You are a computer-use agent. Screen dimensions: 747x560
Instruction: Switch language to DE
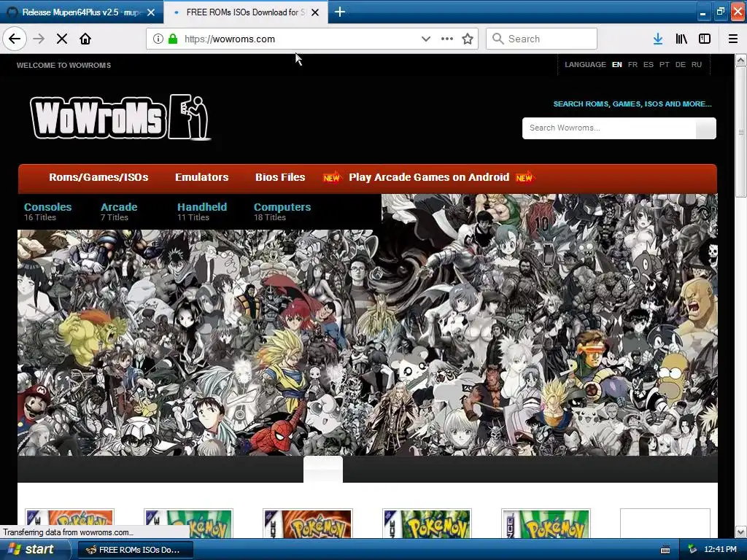pos(681,65)
